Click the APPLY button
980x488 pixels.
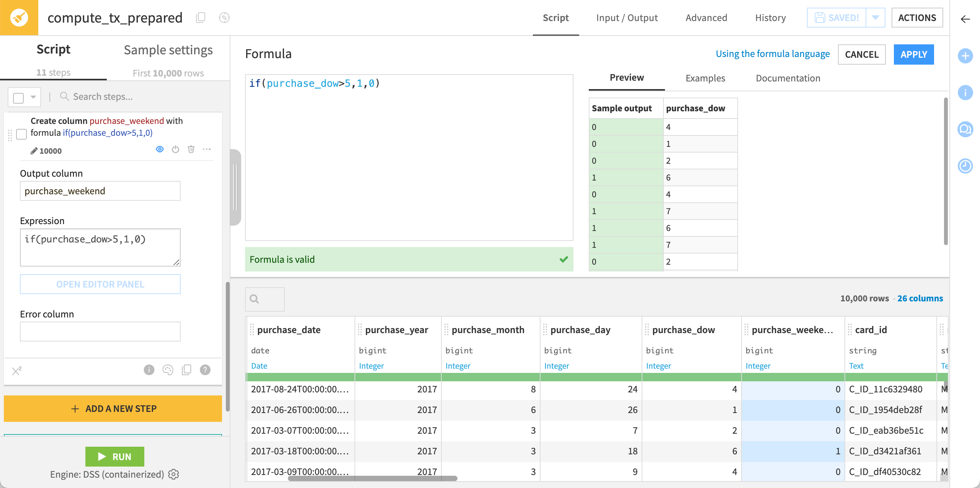click(x=914, y=54)
